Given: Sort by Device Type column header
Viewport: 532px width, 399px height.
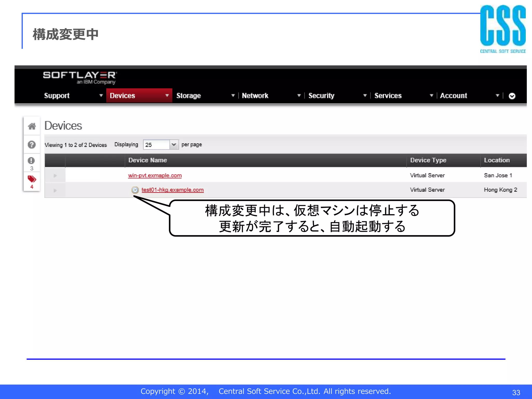Looking at the screenshot, I should (428, 160).
